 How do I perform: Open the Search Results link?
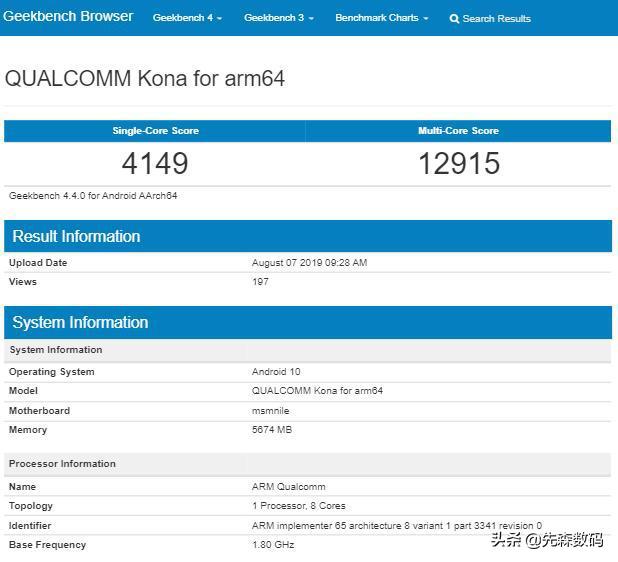(497, 19)
